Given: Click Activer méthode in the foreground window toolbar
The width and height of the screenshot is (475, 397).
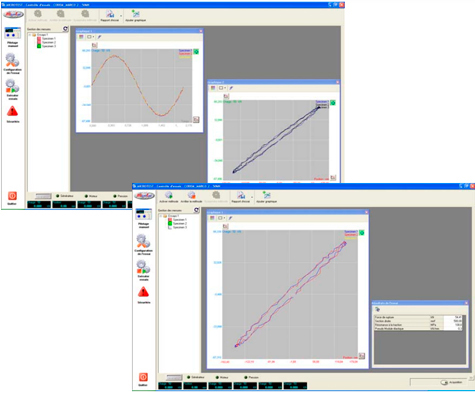Looking at the screenshot, I should click(169, 197).
